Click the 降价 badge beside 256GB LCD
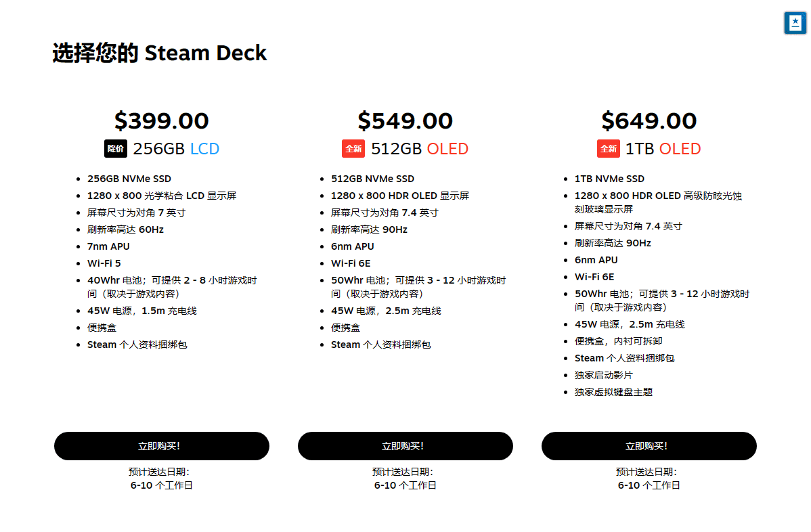 [x=116, y=149]
